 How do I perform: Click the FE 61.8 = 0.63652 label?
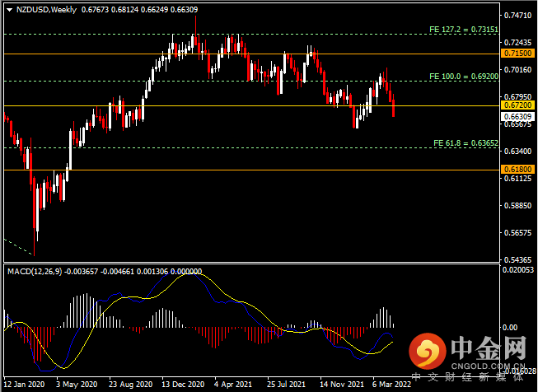[465, 142]
